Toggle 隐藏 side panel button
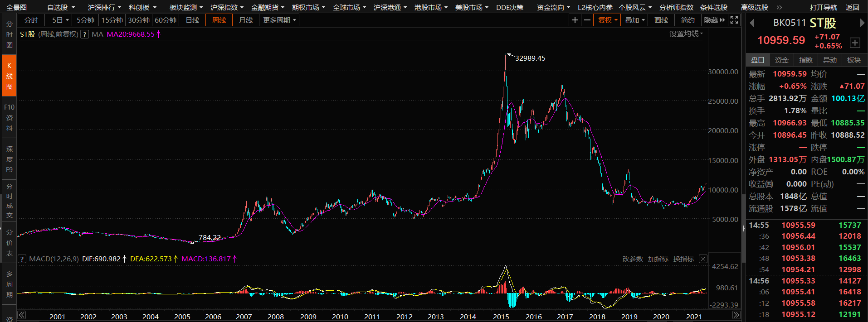 pos(714,20)
